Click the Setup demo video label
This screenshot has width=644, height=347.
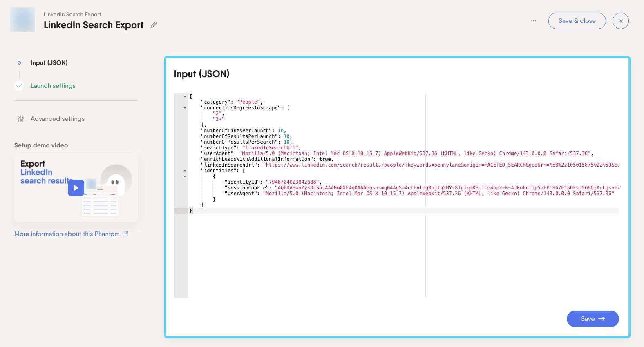pos(41,145)
